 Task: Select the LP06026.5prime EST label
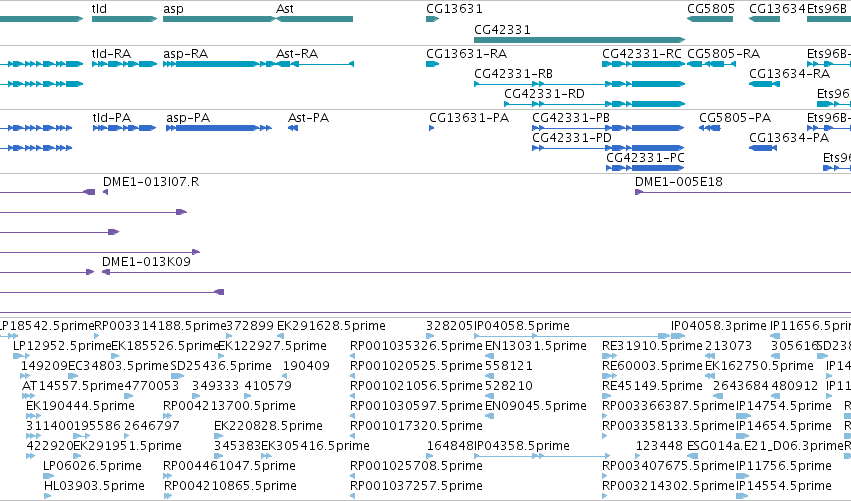92,466
